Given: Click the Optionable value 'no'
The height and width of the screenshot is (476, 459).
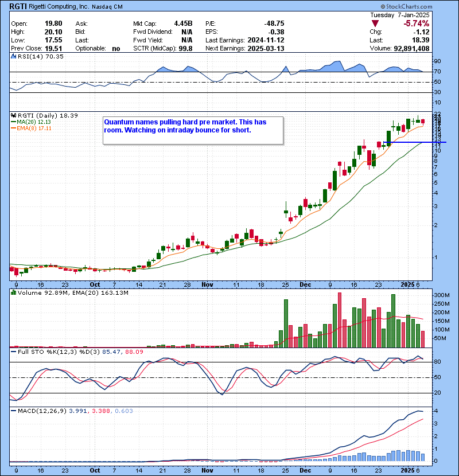Looking at the screenshot, I should pos(116,49).
